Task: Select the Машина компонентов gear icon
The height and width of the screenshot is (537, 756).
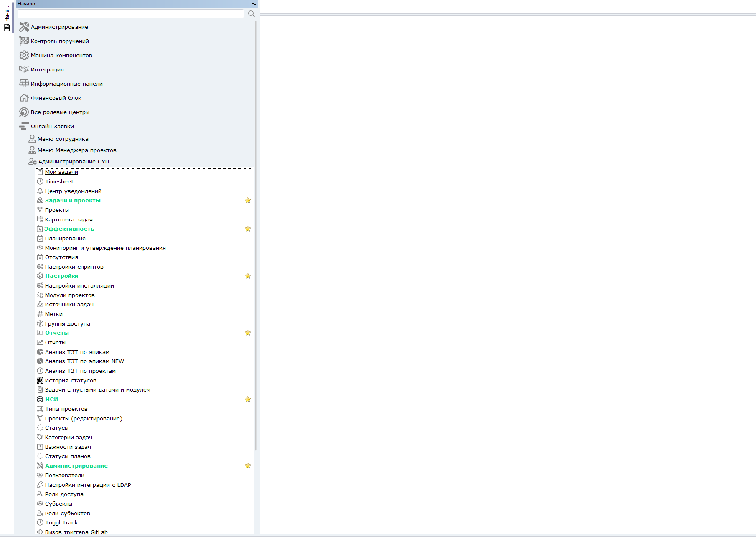Action: tap(24, 55)
